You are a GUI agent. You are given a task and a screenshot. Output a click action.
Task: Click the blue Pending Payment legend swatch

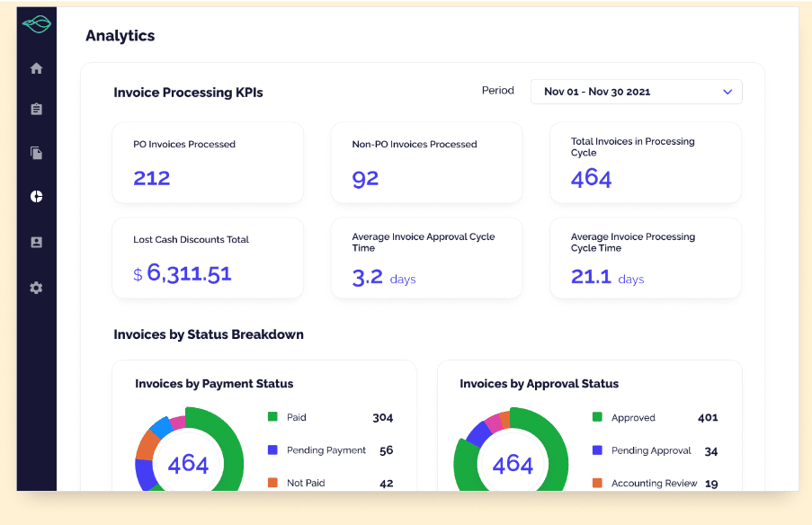pos(272,449)
